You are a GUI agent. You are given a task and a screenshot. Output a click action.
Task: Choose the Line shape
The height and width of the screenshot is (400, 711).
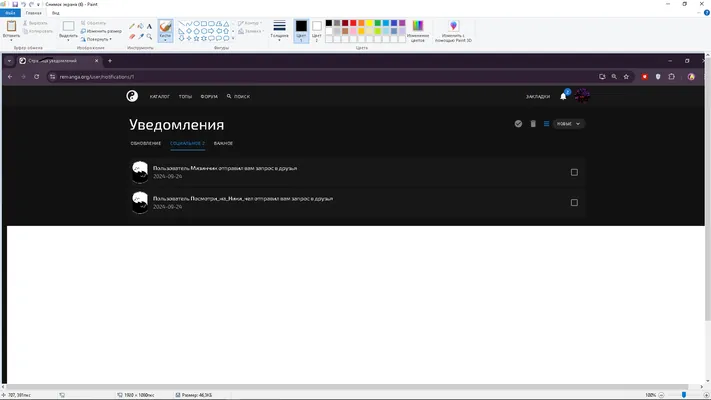click(x=181, y=24)
